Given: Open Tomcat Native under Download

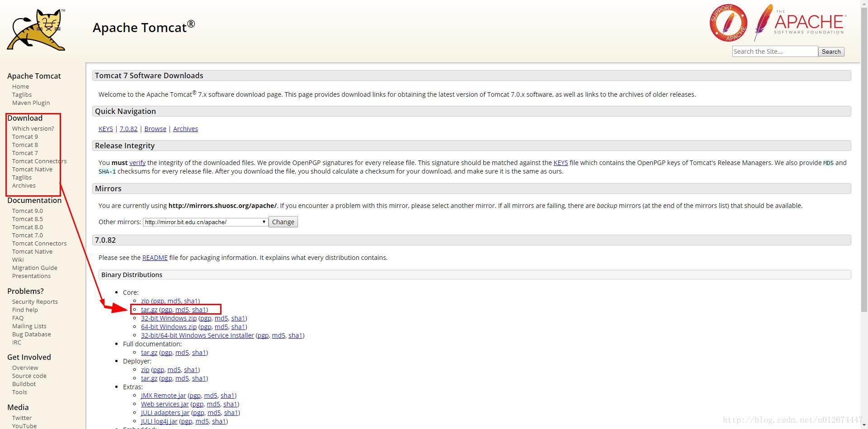Looking at the screenshot, I should click(32, 169).
